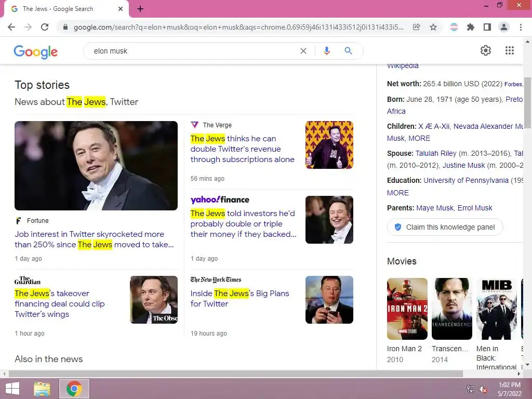532x399 pixels.
Task: Click the Fortune source icon
Action: coord(19,221)
